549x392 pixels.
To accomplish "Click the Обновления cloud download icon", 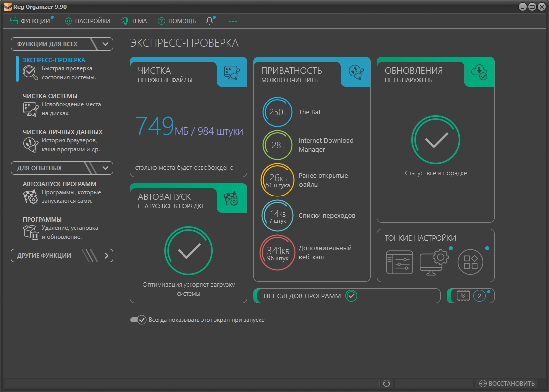I will (x=479, y=73).
